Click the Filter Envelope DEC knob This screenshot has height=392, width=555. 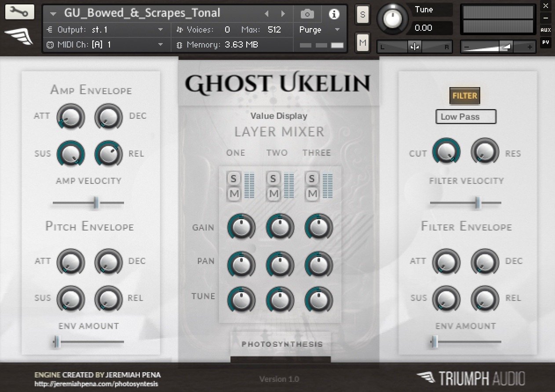(x=485, y=263)
